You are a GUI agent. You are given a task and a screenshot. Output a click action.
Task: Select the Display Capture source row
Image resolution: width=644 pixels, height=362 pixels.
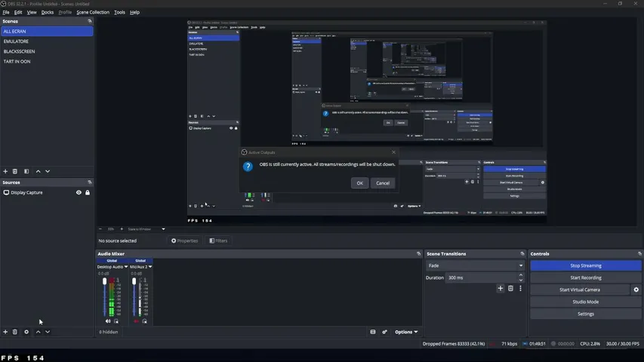tap(47, 192)
